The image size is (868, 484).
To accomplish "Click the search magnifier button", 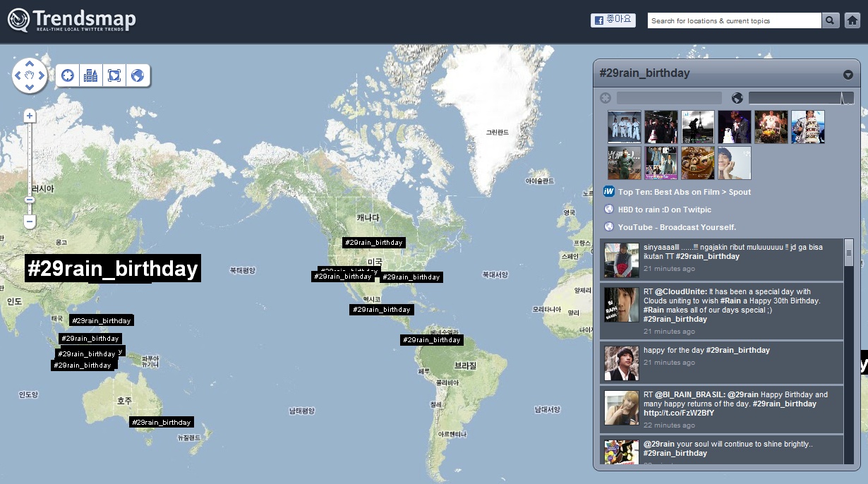I will coord(831,20).
